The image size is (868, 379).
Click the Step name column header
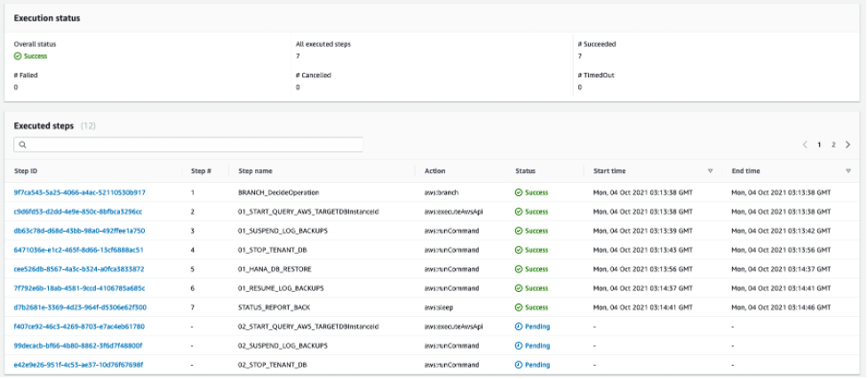click(255, 171)
